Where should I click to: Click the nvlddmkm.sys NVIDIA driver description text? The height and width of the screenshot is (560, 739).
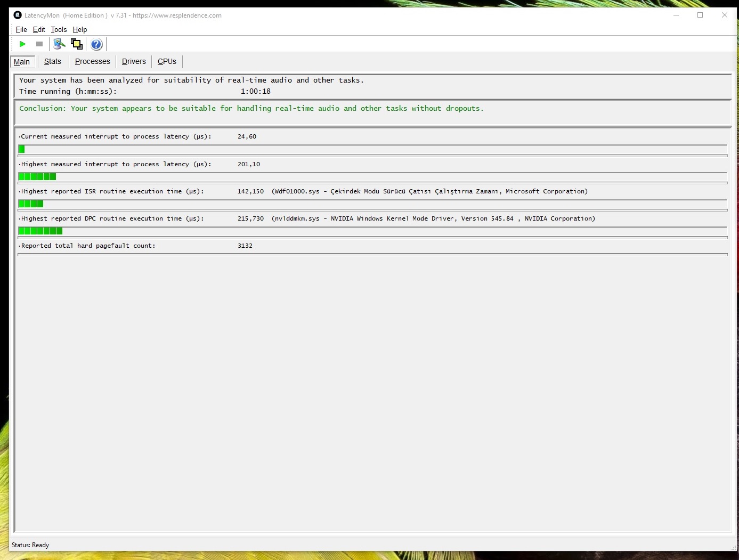coord(433,218)
